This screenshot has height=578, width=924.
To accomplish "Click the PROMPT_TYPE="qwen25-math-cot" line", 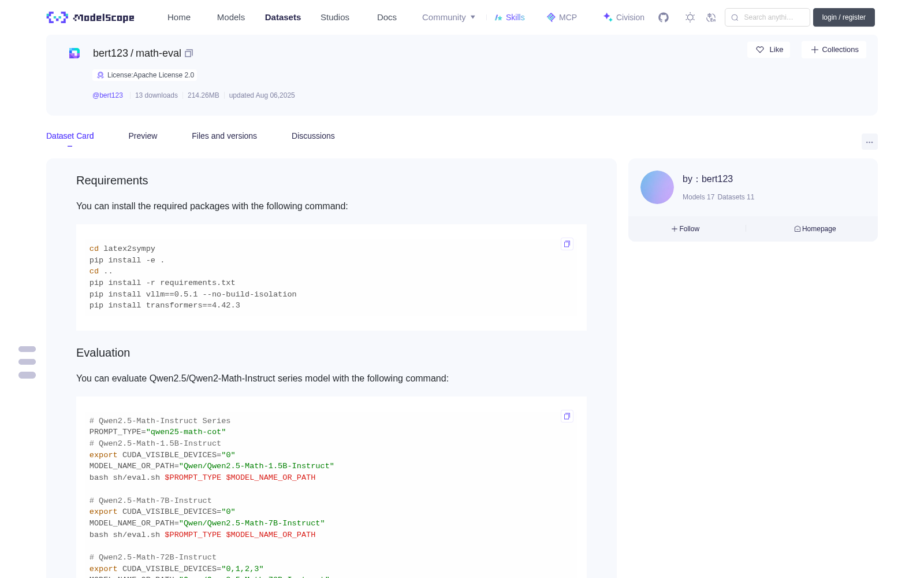I will (158, 432).
